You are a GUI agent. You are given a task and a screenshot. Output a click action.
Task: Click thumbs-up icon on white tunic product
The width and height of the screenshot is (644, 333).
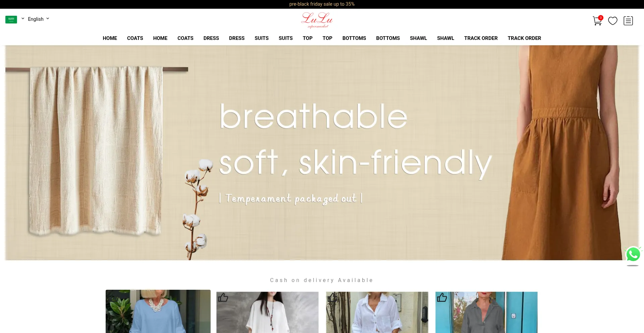pyautogui.click(x=223, y=297)
